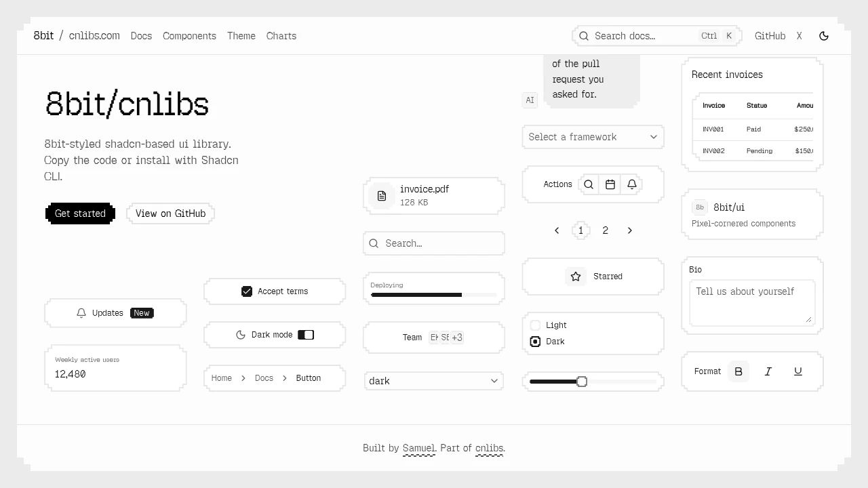The width and height of the screenshot is (868, 488).
Task: Open the cnlibs.com link in header
Action: (94, 36)
